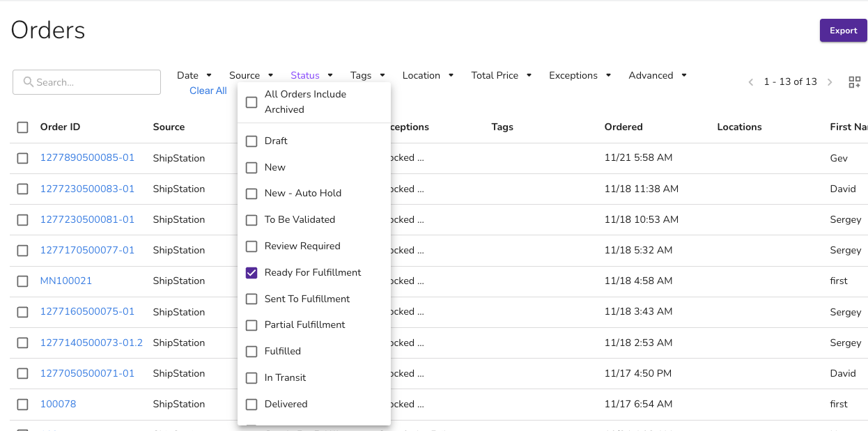Open the Advanced filter dropdown
This screenshot has height=431, width=868.
coord(658,75)
